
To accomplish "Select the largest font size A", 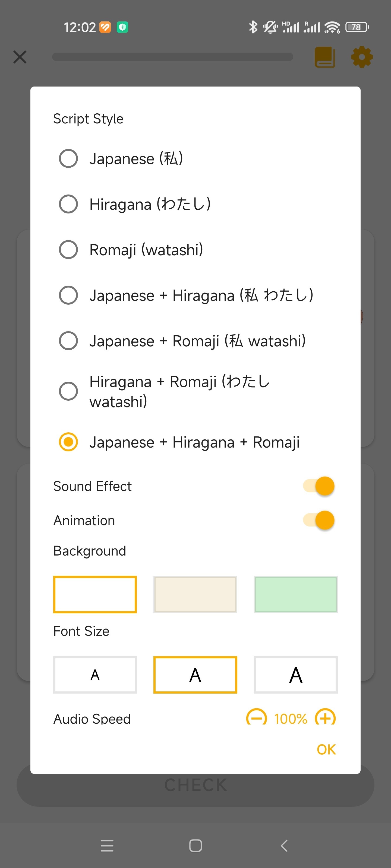I will click(295, 675).
